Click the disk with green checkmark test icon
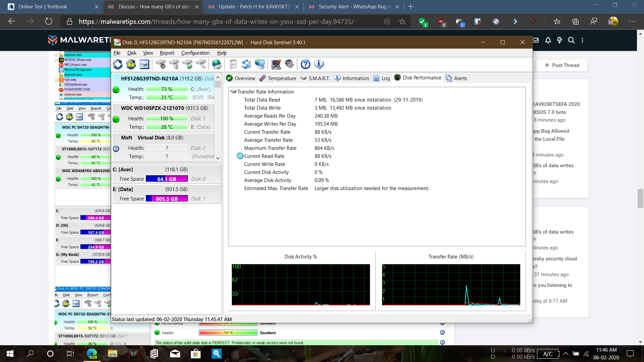The image size is (644, 362). point(187,64)
